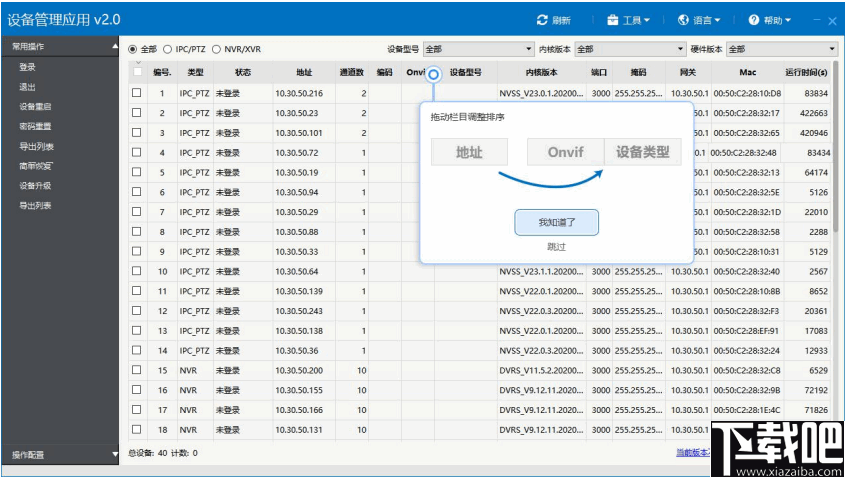Toggle the select-all header checkbox
846x477 pixels.
coord(137,72)
